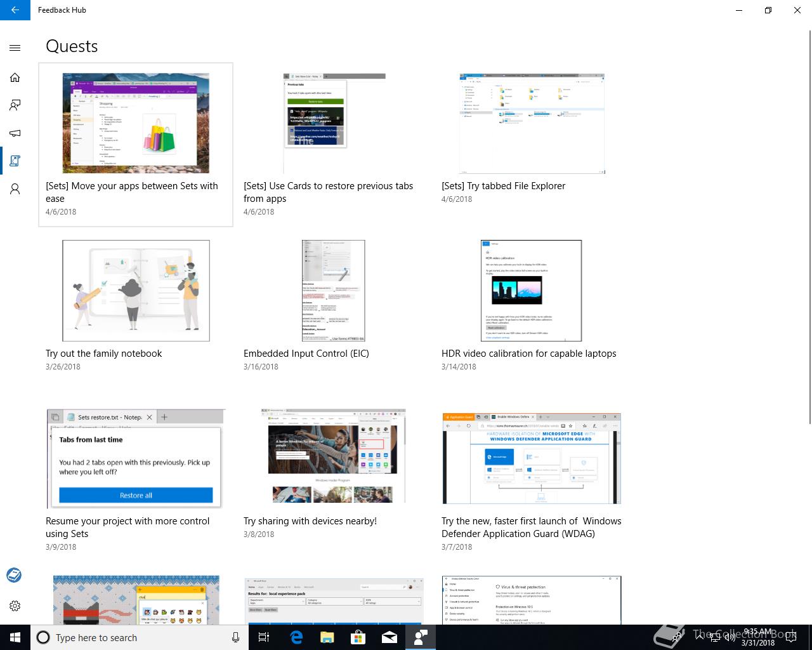Open the knitted emoji panel thumbnail
The image size is (812, 650).
[136, 600]
